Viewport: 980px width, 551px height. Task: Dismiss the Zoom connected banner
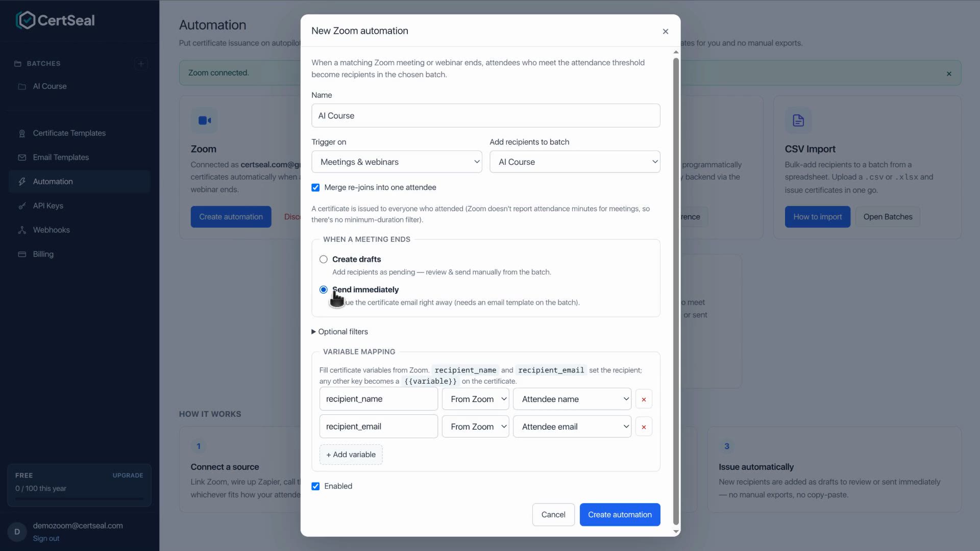(x=949, y=73)
